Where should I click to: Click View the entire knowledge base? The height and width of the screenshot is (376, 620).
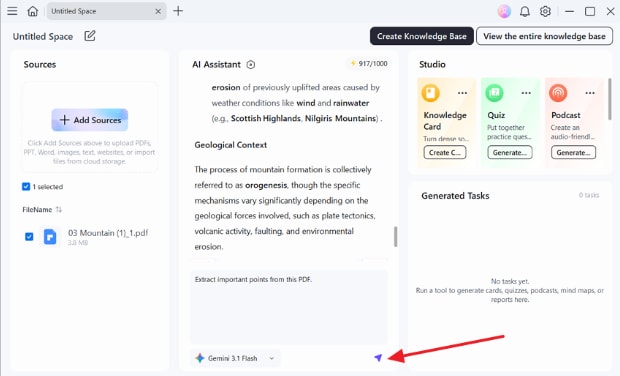(x=544, y=36)
